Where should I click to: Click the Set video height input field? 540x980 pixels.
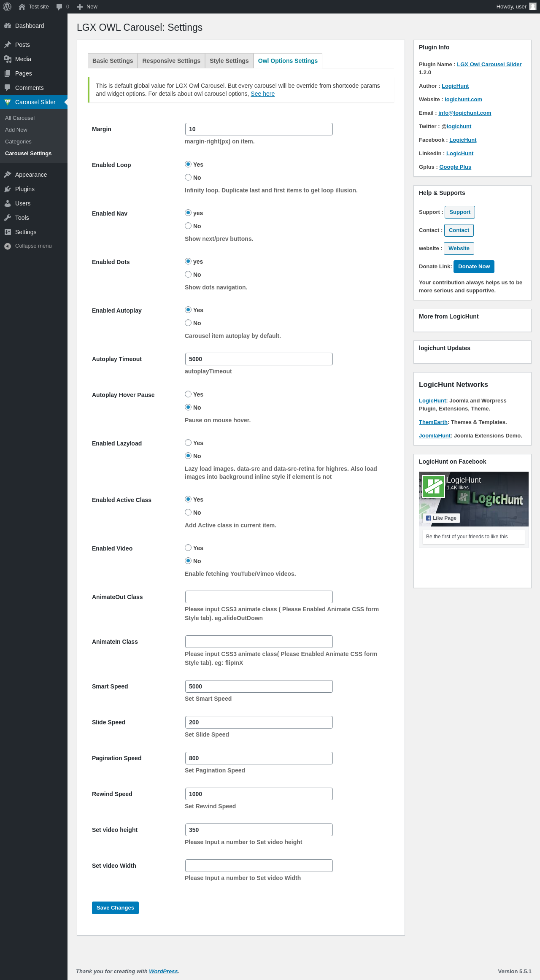(x=259, y=830)
